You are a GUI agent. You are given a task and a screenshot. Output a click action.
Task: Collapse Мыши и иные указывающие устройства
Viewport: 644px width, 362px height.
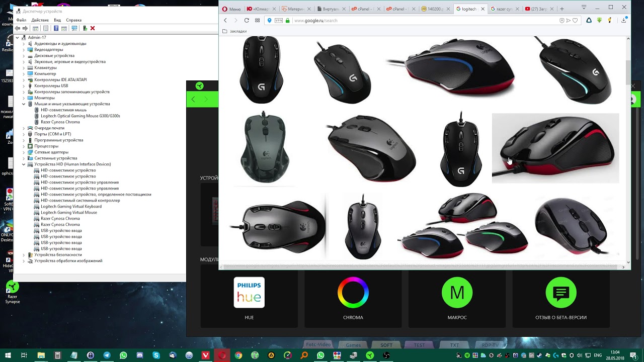coord(23,104)
